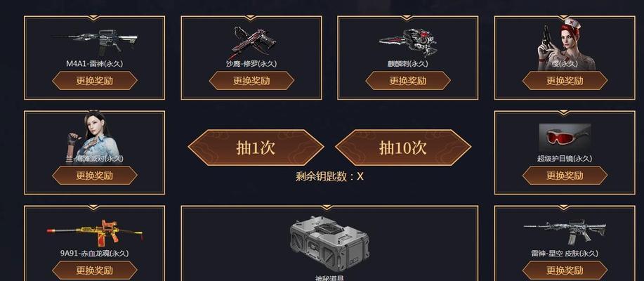
Task: Click the 雷神-星空 皮肤 rifle image
Action: tap(565, 232)
